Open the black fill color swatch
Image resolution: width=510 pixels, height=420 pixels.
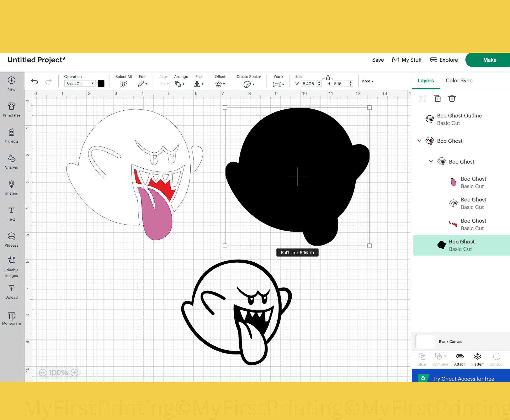coord(101,83)
